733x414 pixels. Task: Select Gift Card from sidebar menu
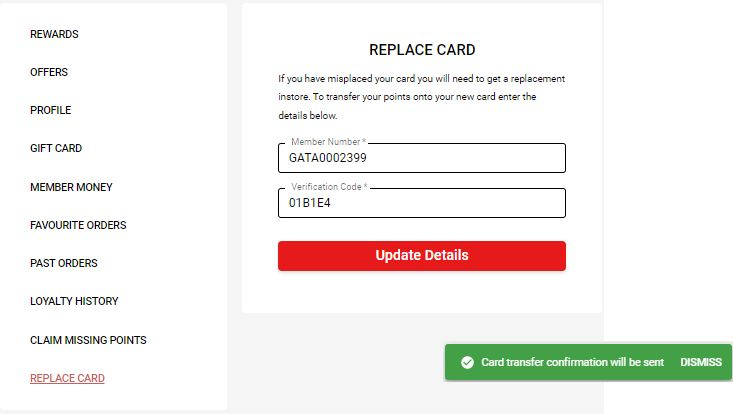[x=56, y=148]
